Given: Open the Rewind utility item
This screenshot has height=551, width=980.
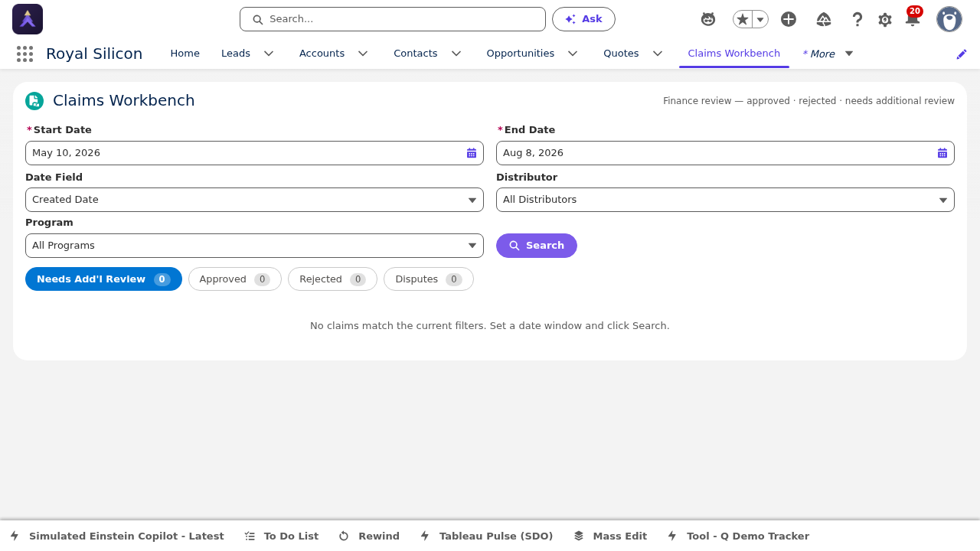Looking at the screenshot, I should point(369,536).
